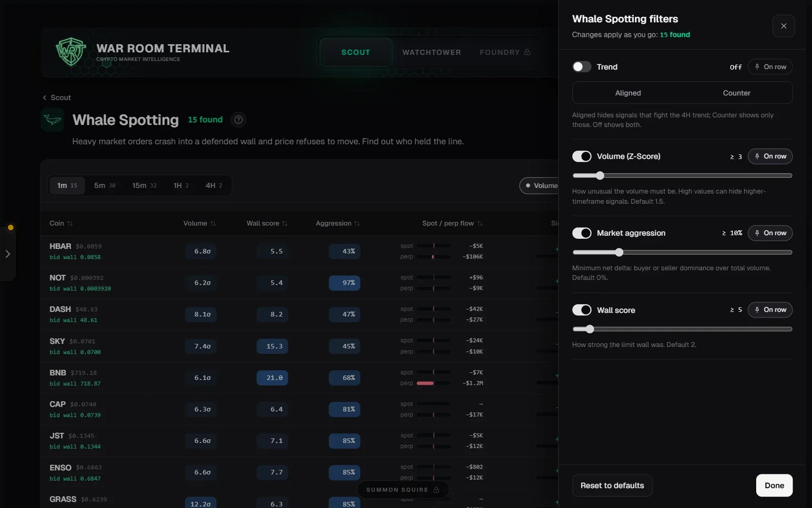Screen dimensions: 812x508
Task: Sort by Volume column arrows
Action: click(x=213, y=224)
